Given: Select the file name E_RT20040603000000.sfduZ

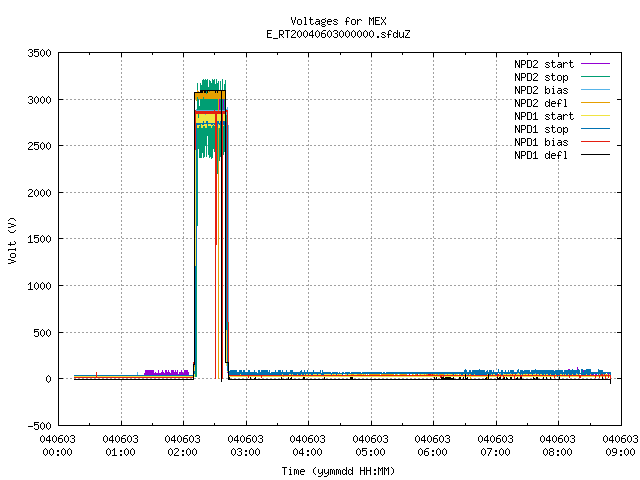Looking at the screenshot, I should click(x=338, y=34).
